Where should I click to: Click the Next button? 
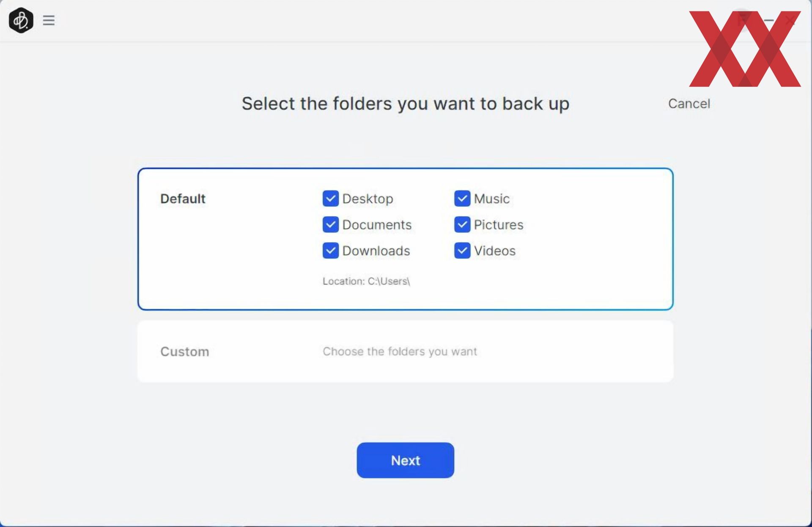pyautogui.click(x=405, y=460)
